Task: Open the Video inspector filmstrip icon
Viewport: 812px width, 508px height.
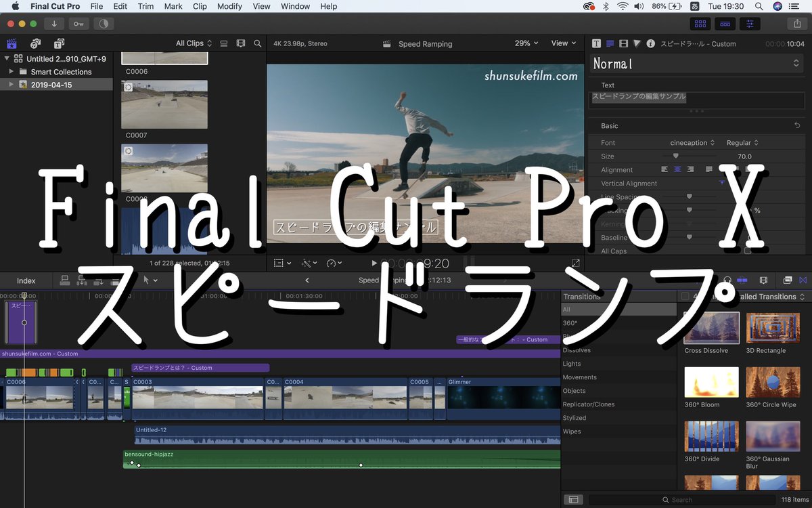Action: [x=623, y=43]
